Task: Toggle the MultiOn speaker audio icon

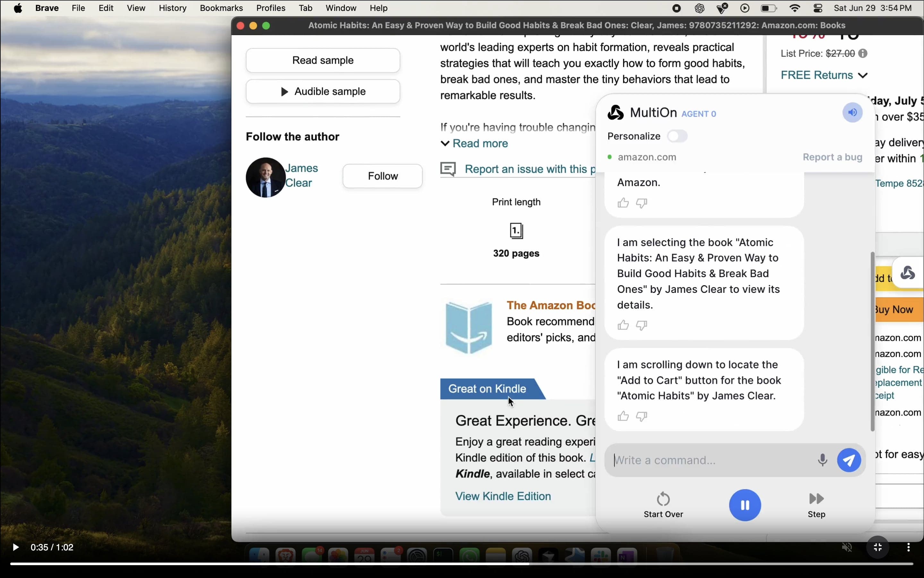Action: (852, 113)
